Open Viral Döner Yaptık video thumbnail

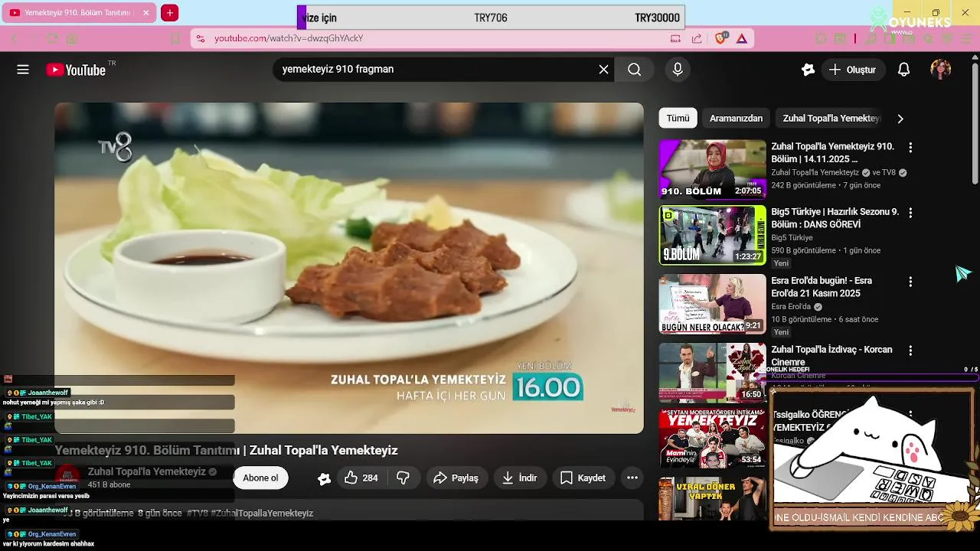click(x=713, y=499)
